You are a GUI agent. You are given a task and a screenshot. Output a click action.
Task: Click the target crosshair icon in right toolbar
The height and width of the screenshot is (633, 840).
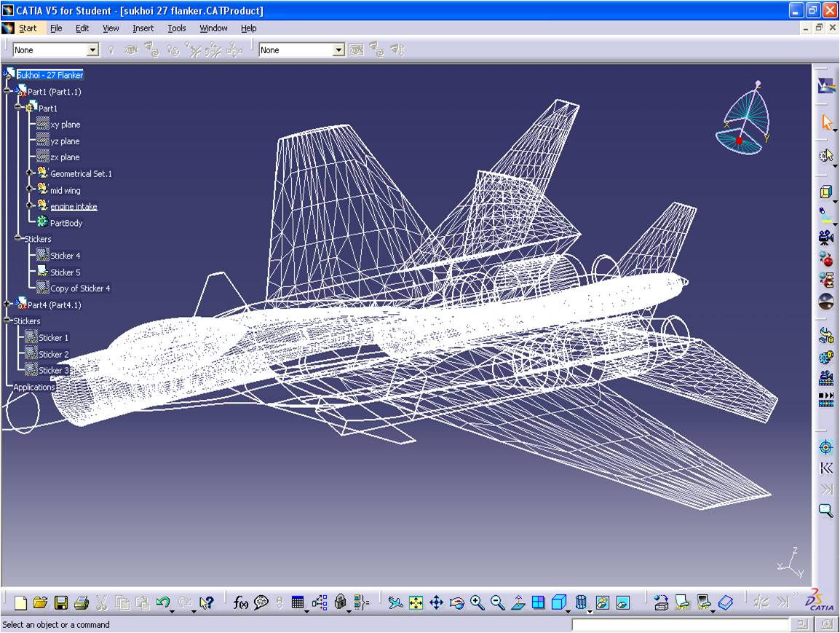[x=826, y=447]
